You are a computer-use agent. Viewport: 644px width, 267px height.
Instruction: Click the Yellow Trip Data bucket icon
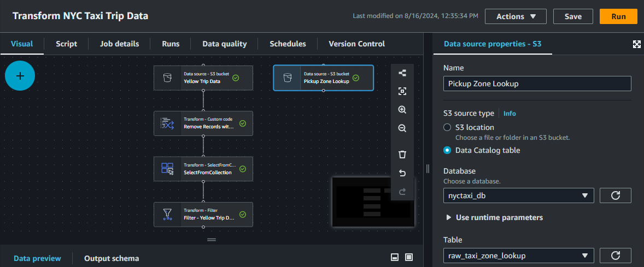click(167, 78)
